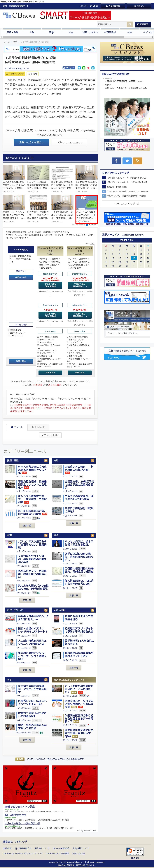Open the 医療・看護 category RSS feed icon
Image resolution: width=154 pixels, height=868 pixels.
(x=46, y=460)
